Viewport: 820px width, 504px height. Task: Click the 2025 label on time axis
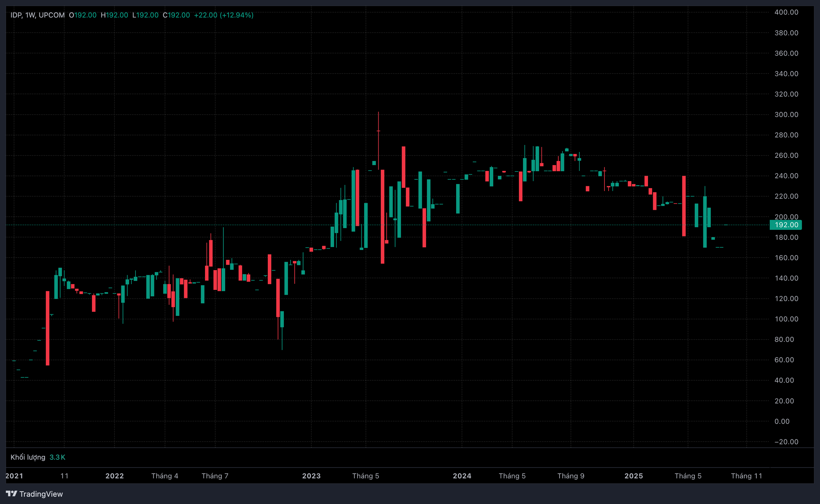click(634, 476)
